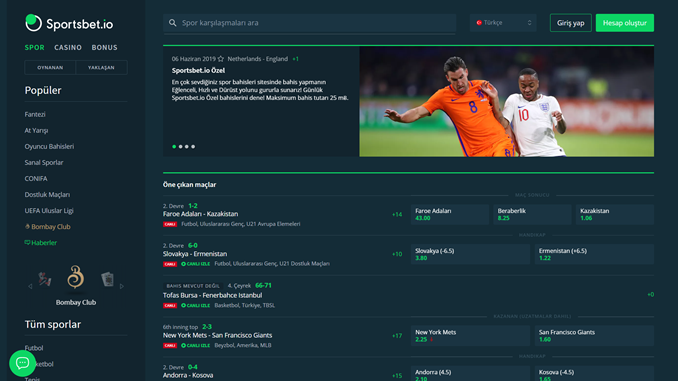Open At Yarışı category
Screen dimensions: 678x381
tap(36, 130)
